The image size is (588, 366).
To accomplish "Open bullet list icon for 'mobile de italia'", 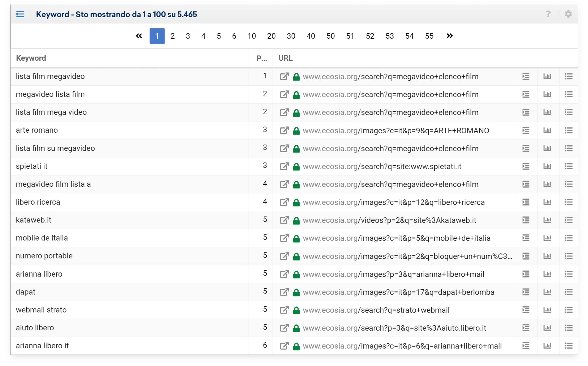I will pos(568,238).
